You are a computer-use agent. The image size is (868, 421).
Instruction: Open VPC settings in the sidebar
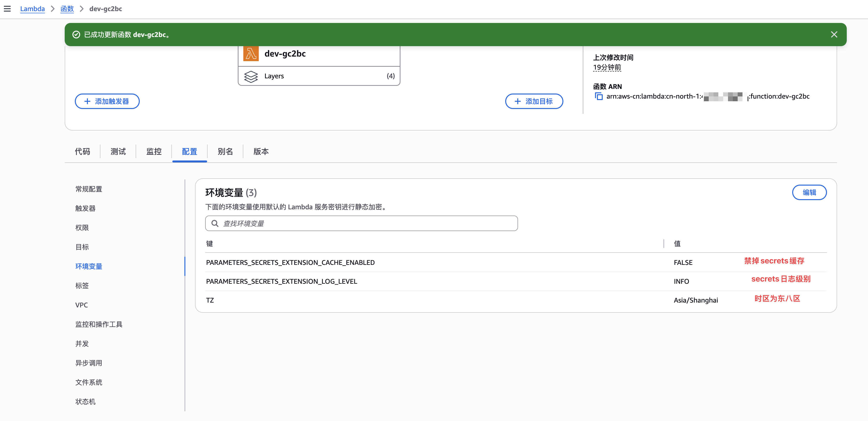coord(82,305)
